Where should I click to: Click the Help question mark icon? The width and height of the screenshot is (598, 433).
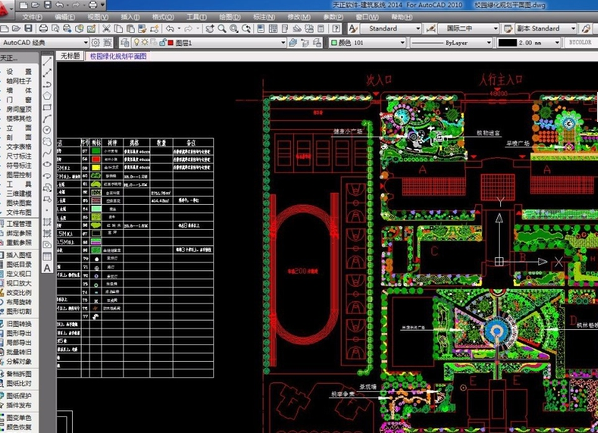(336, 29)
